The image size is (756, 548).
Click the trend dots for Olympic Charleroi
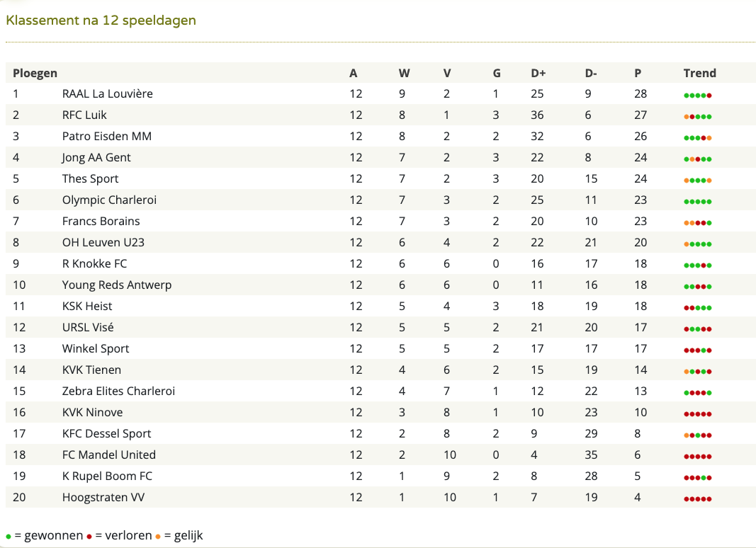(x=698, y=202)
